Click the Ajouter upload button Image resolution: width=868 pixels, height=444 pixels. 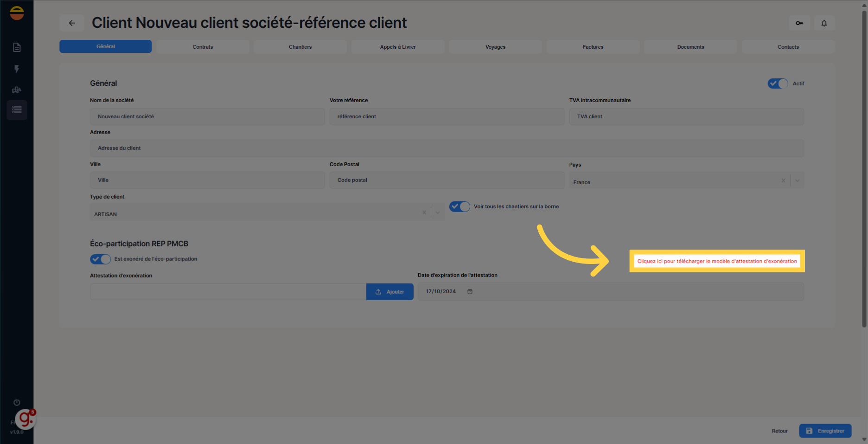[x=389, y=292]
